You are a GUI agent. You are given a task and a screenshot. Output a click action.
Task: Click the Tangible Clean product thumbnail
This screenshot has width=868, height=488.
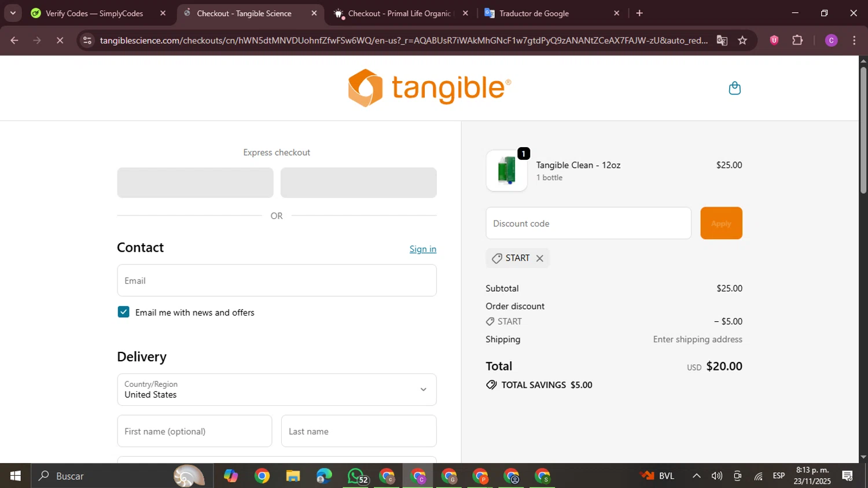coord(506,171)
